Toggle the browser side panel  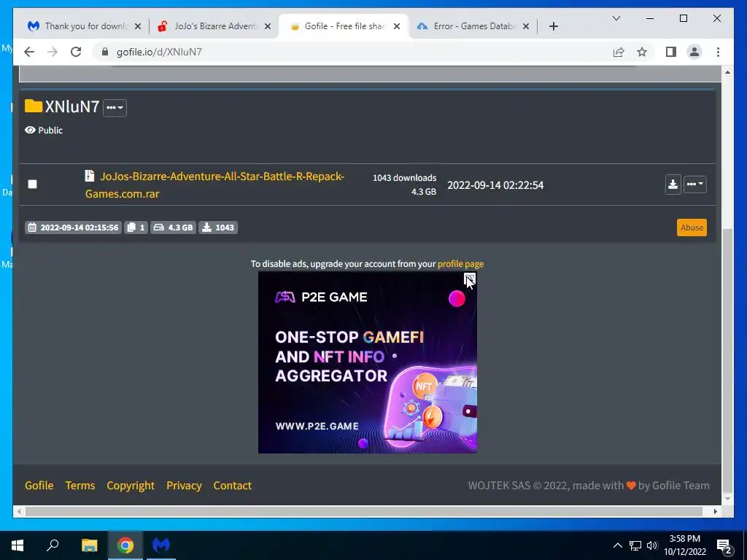[671, 52]
